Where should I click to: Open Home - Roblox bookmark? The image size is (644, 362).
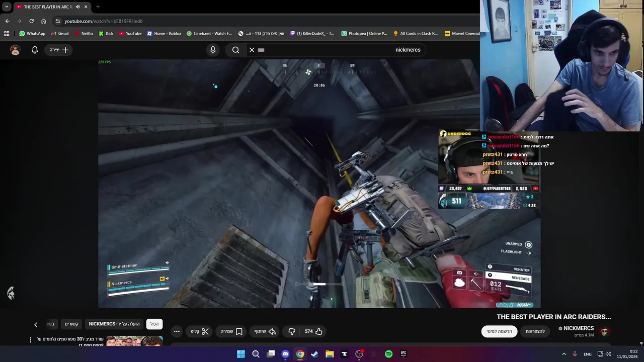tap(164, 34)
